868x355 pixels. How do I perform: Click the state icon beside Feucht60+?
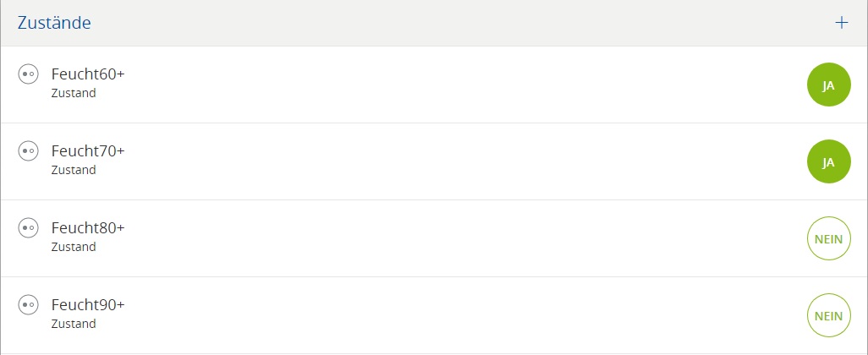[x=28, y=74]
